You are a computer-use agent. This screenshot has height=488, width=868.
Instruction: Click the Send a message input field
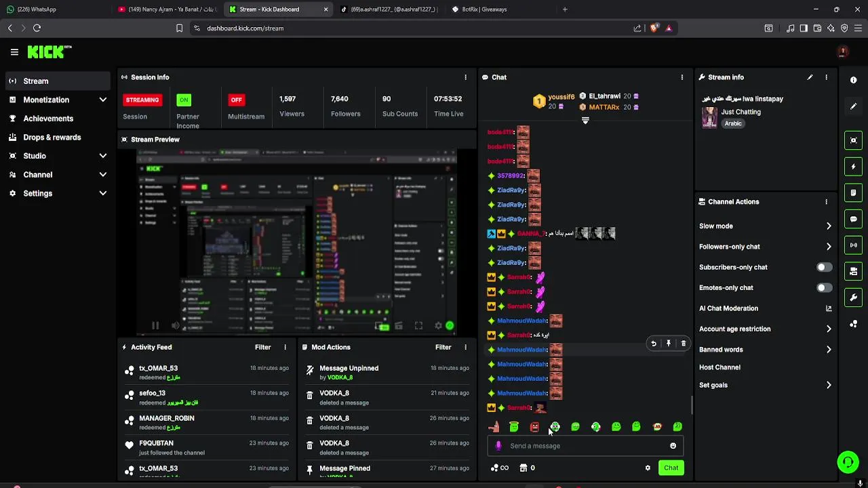click(585, 446)
